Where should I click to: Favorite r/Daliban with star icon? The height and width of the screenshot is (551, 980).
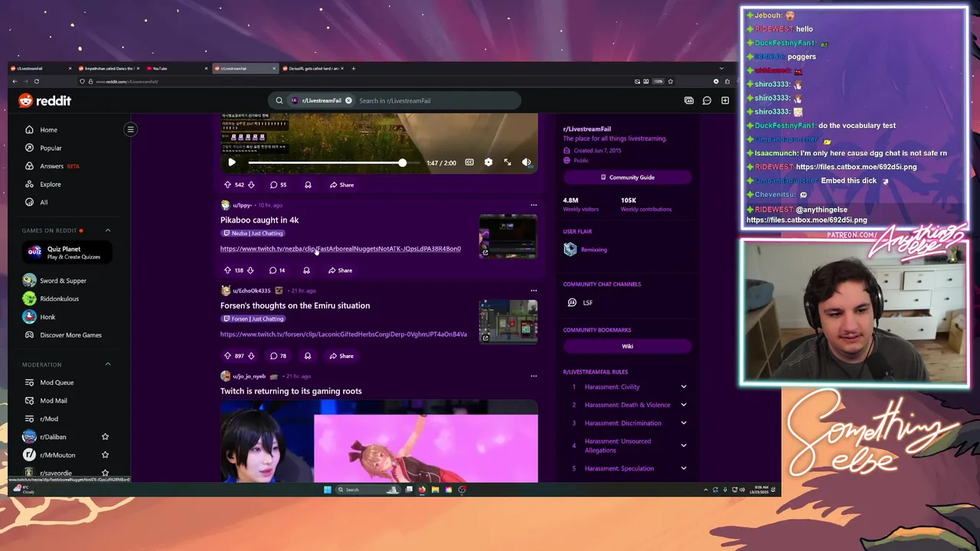coord(105,437)
